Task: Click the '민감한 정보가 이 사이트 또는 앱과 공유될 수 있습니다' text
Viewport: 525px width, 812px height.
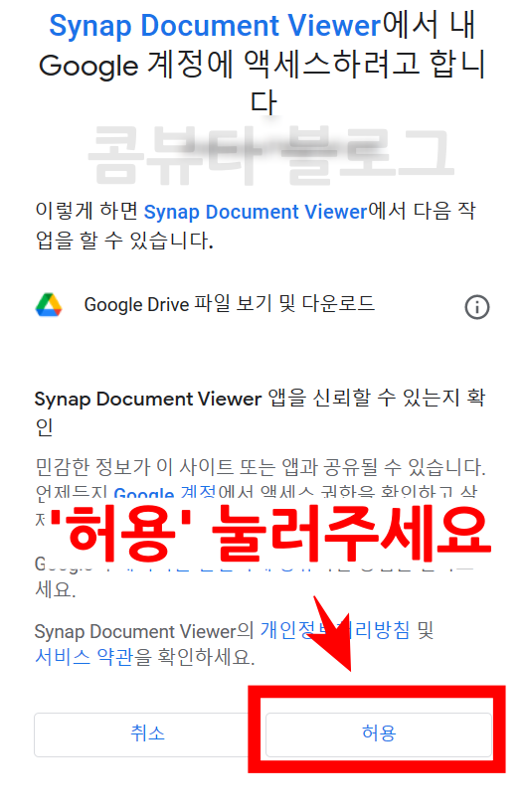Action: 261,467
